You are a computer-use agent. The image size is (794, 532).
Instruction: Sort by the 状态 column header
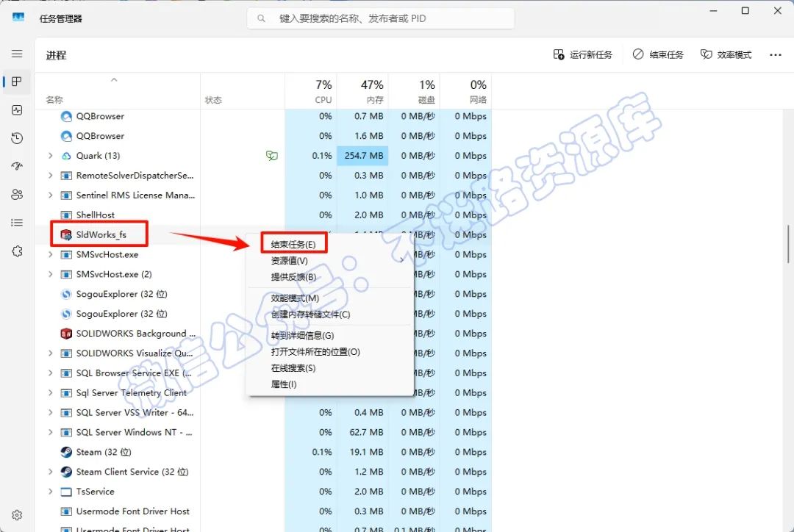tap(243, 91)
